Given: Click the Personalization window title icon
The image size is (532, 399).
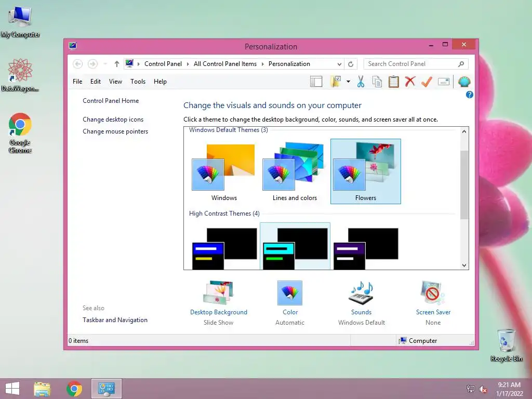Looking at the screenshot, I should click(x=73, y=46).
